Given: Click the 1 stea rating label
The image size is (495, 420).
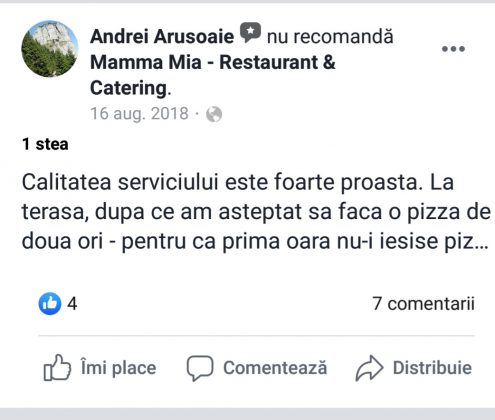Looking at the screenshot, I should pos(45,144).
